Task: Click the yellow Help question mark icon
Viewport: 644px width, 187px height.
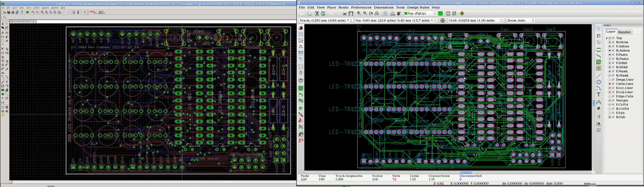Action: (84, 13)
